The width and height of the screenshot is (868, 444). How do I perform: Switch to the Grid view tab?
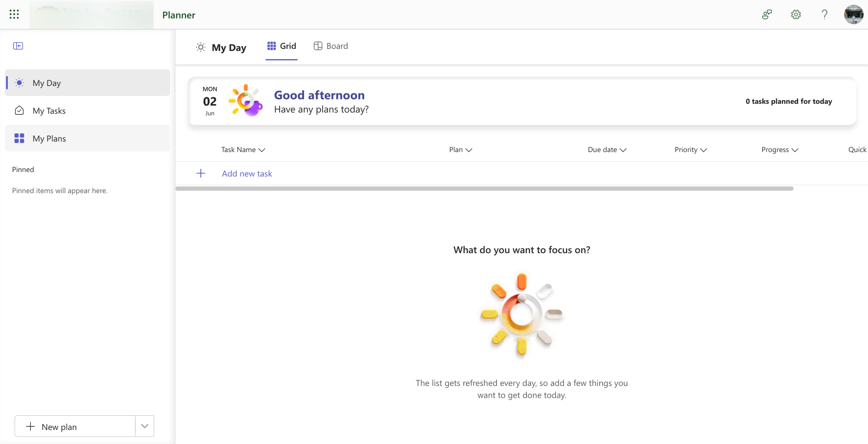tap(282, 46)
